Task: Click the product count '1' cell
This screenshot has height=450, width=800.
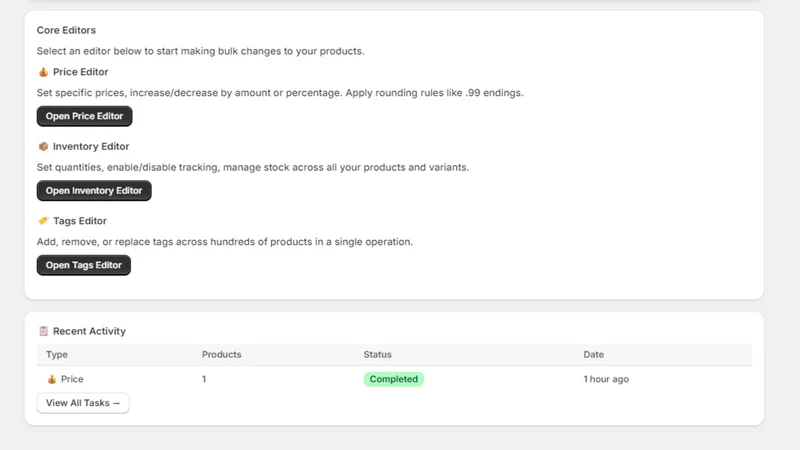Action: point(204,379)
